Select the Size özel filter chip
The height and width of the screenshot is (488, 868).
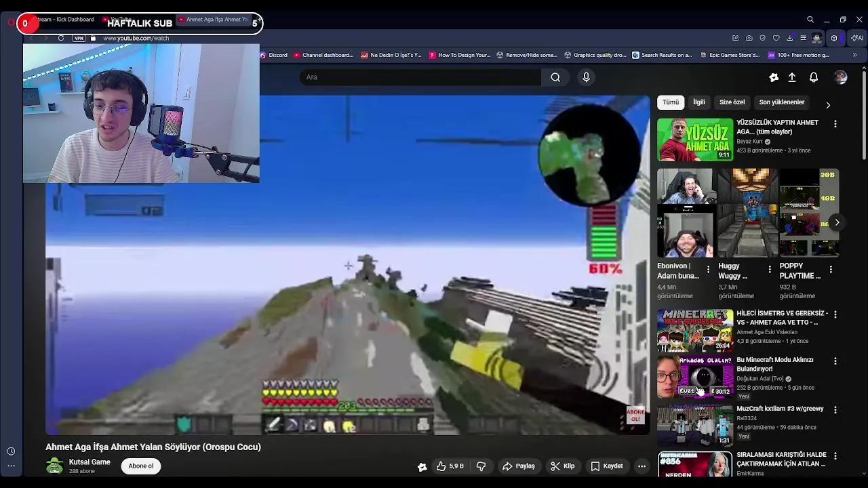point(732,102)
